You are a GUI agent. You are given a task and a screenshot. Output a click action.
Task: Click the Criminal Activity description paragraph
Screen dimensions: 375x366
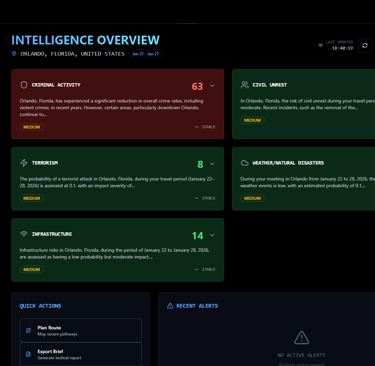click(111, 107)
